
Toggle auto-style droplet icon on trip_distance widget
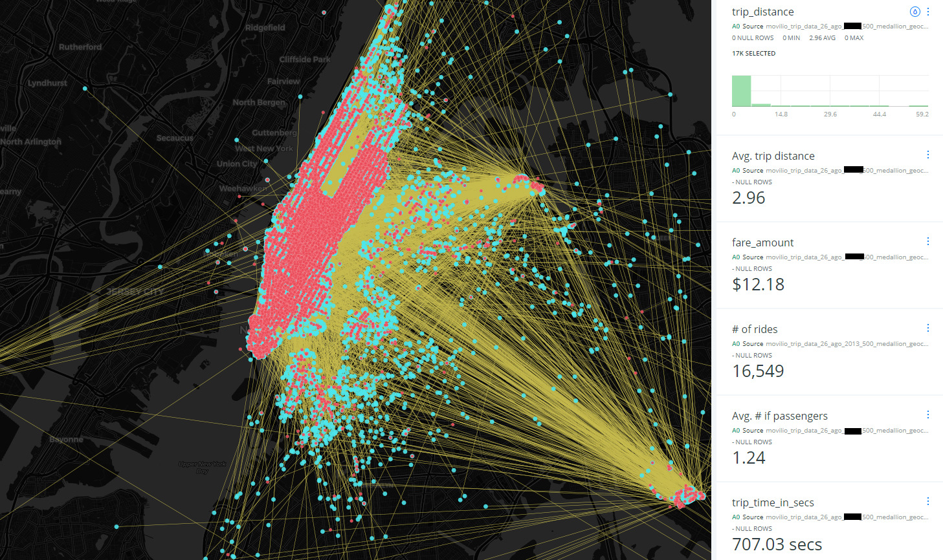(915, 12)
